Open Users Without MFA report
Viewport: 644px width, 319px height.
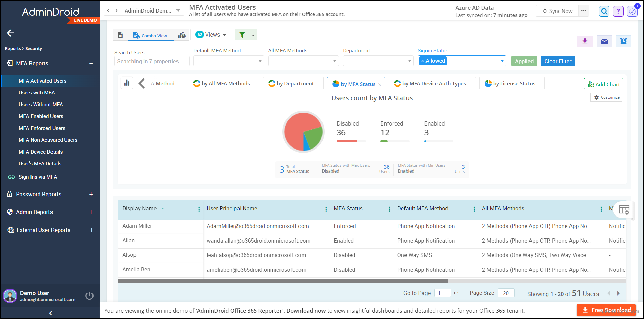(x=41, y=104)
